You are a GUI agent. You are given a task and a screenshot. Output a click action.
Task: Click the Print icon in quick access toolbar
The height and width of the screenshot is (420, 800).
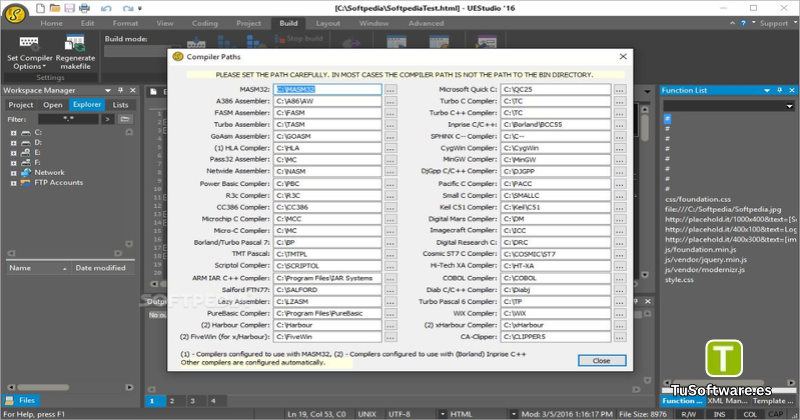click(84, 8)
